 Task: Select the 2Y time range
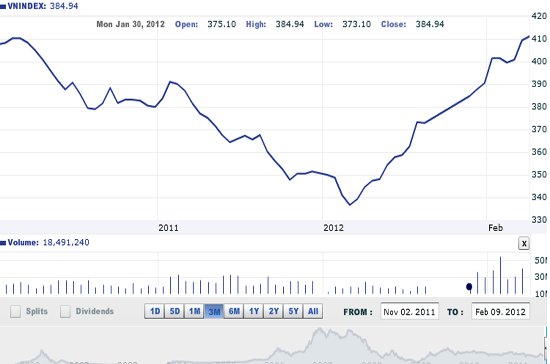[x=274, y=311]
